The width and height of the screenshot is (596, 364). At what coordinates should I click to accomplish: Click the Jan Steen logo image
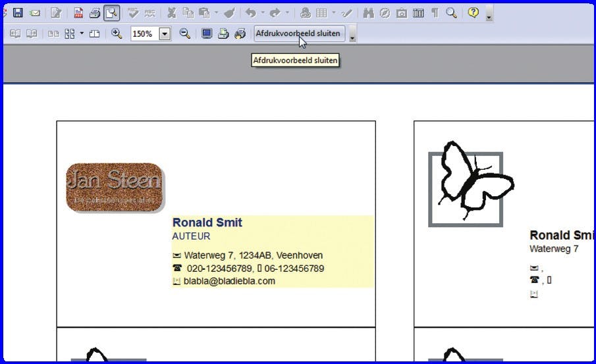pyautogui.click(x=115, y=188)
